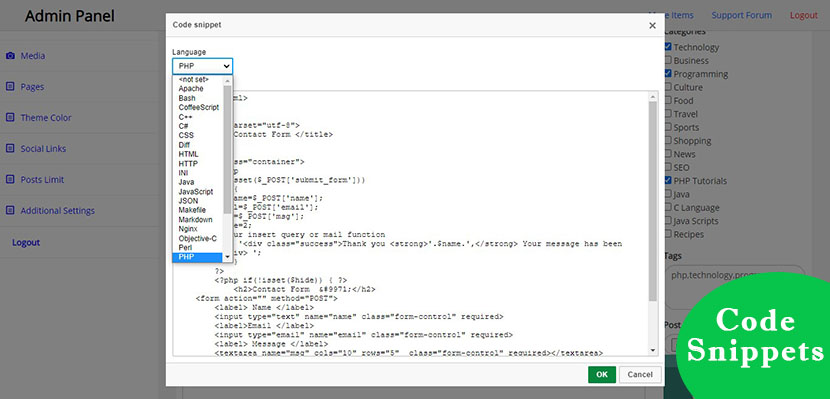Click the Admin Panel title
The image size is (830, 399).
tap(70, 16)
